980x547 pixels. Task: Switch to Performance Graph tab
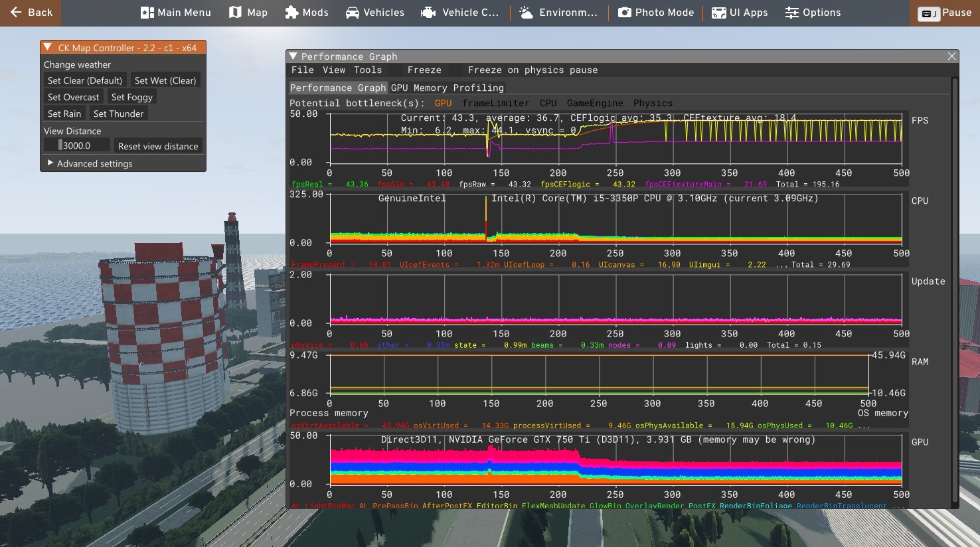pyautogui.click(x=338, y=88)
